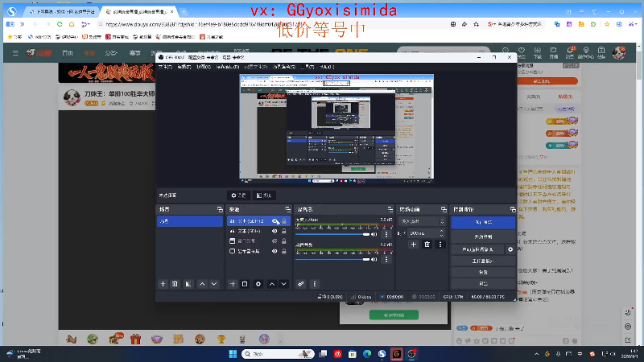The image size is (644, 362).
Task: Click the browser home icon
Action: (72, 24)
